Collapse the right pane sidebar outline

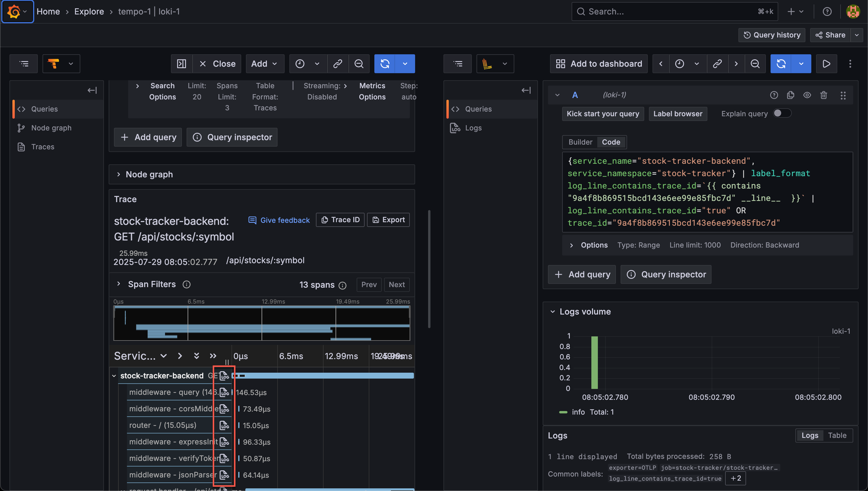tap(526, 90)
